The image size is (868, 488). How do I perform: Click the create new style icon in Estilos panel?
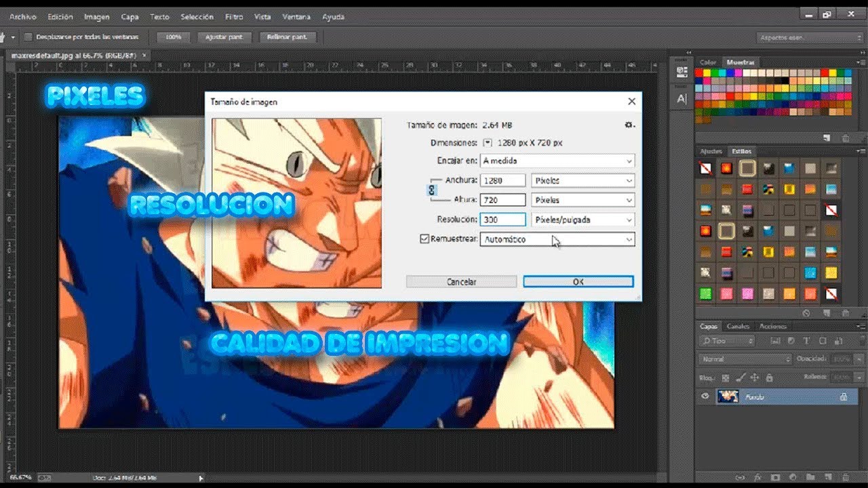pyautogui.click(x=827, y=313)
